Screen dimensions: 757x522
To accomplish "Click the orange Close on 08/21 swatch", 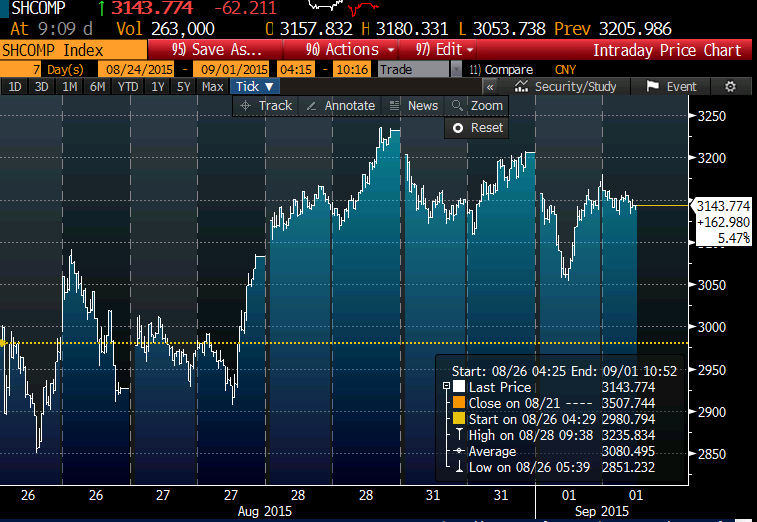I will [x=459, y=403].
